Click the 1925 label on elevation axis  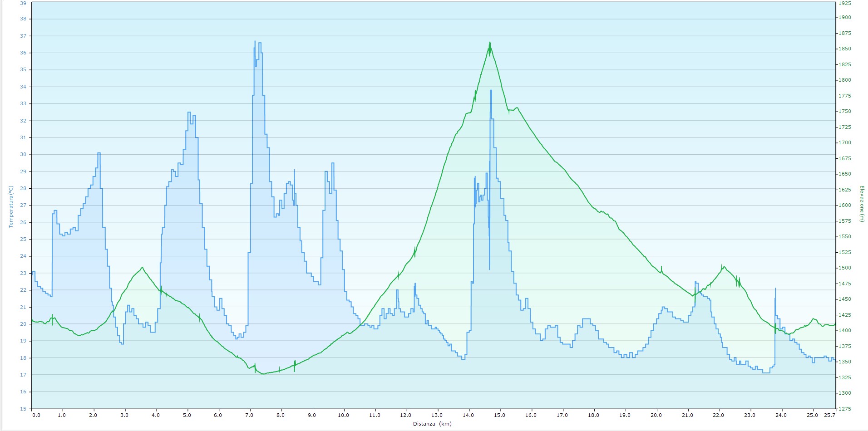point(844,3)
